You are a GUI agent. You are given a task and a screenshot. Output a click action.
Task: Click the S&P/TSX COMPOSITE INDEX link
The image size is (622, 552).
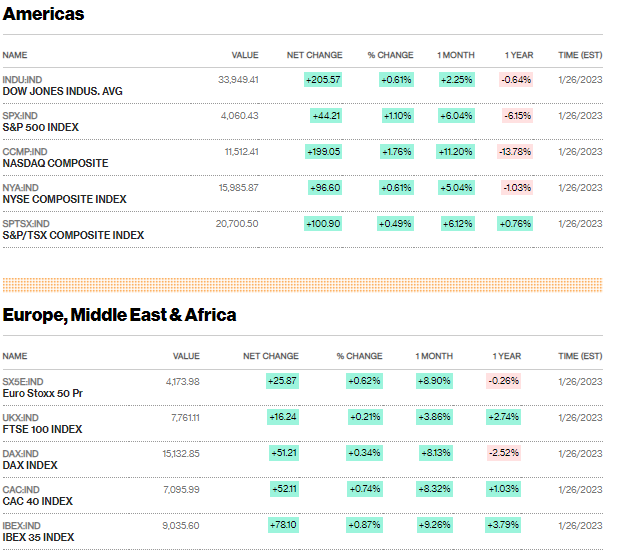click(73, 235)
